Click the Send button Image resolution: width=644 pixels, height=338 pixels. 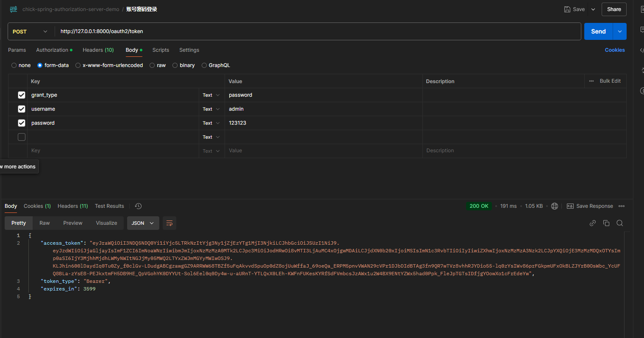[598, 31]
